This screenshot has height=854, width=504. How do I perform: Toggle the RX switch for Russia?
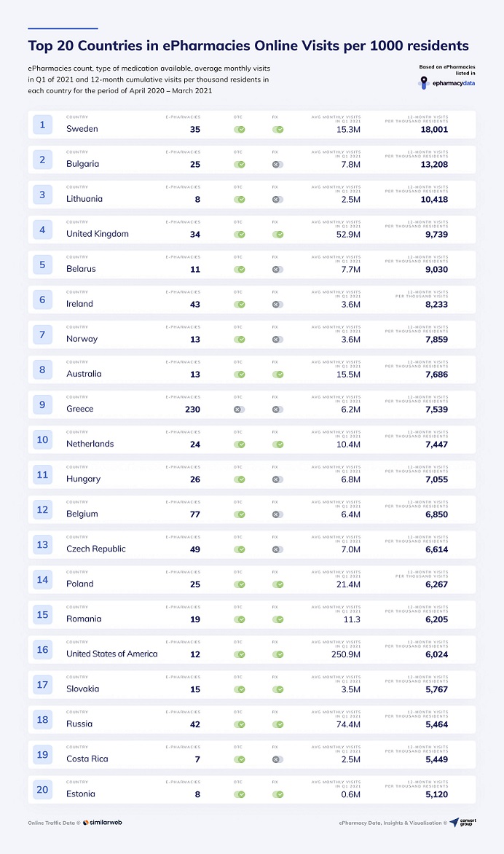coord(277,724)
